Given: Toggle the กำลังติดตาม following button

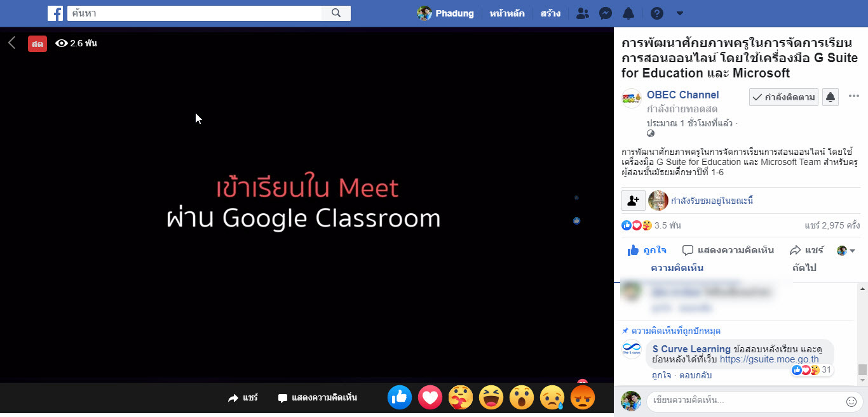Looking at the screenshot, I should click(784, 97).
